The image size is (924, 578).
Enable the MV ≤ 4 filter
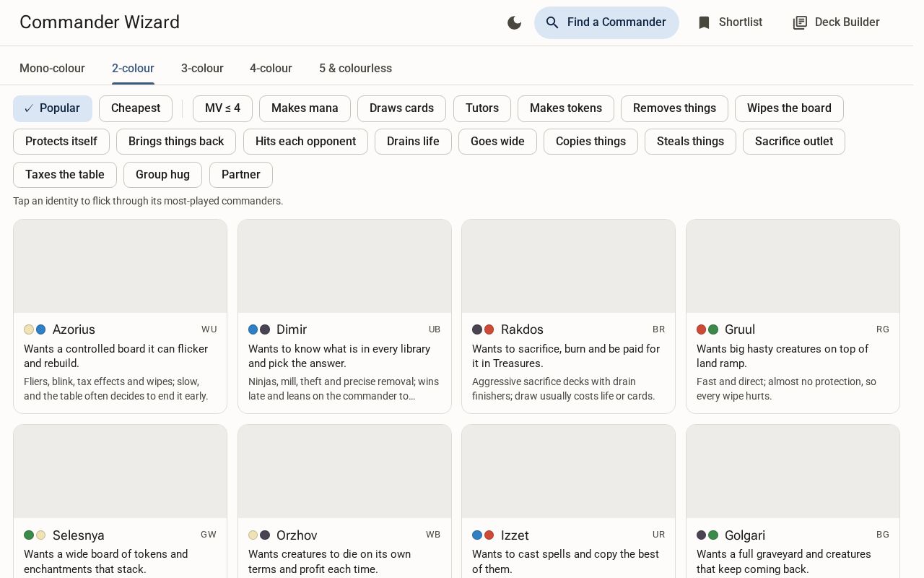coord(222,108)
